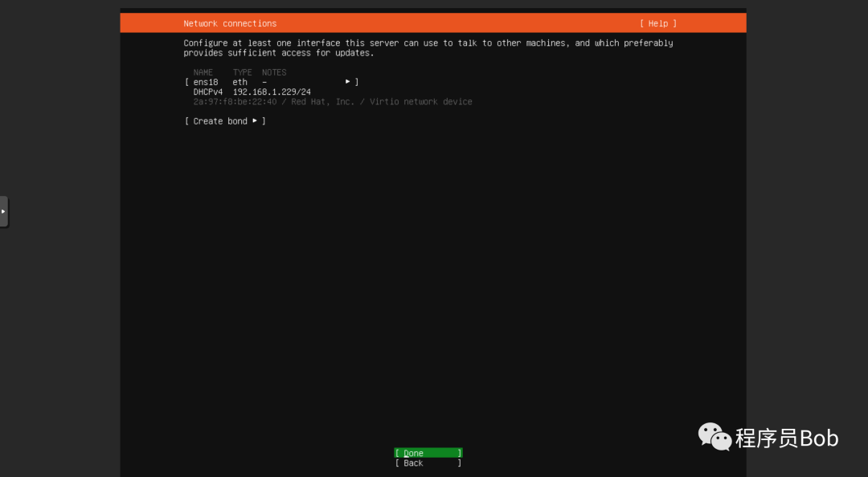
Task: Click the NOTES column header
Action: point(274,72)
